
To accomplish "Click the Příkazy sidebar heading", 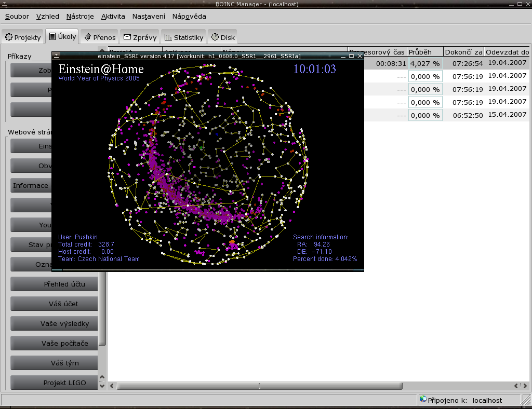I will [19, 56].
